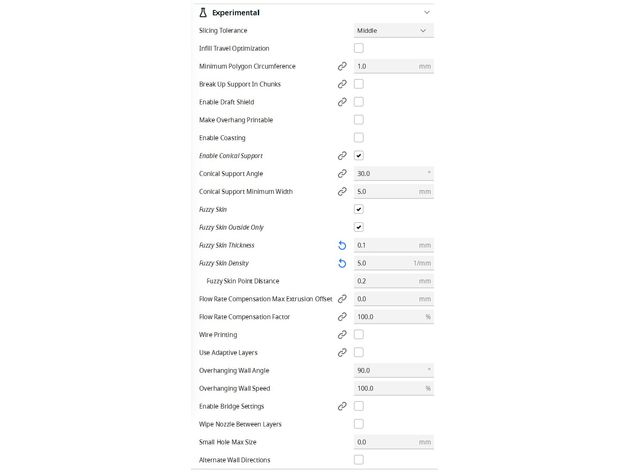Screen dimensions: 628x472
Task: Click link icon for Enable Draft Shield
Action: pos(342,102)
